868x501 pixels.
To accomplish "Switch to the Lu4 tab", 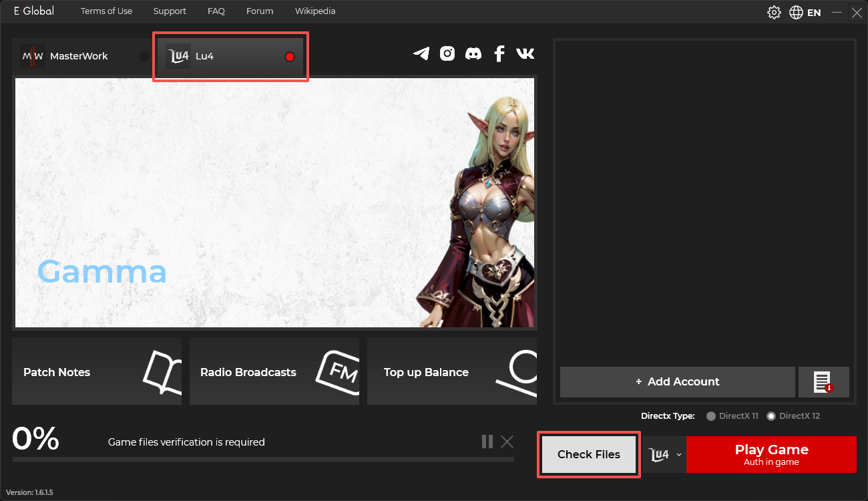I will [x=231, y=57].
